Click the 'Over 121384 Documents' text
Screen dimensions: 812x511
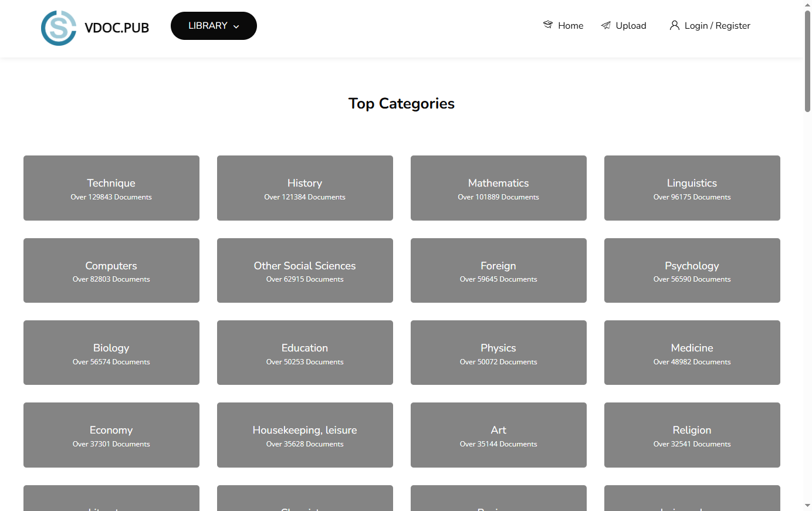(305, 197)
